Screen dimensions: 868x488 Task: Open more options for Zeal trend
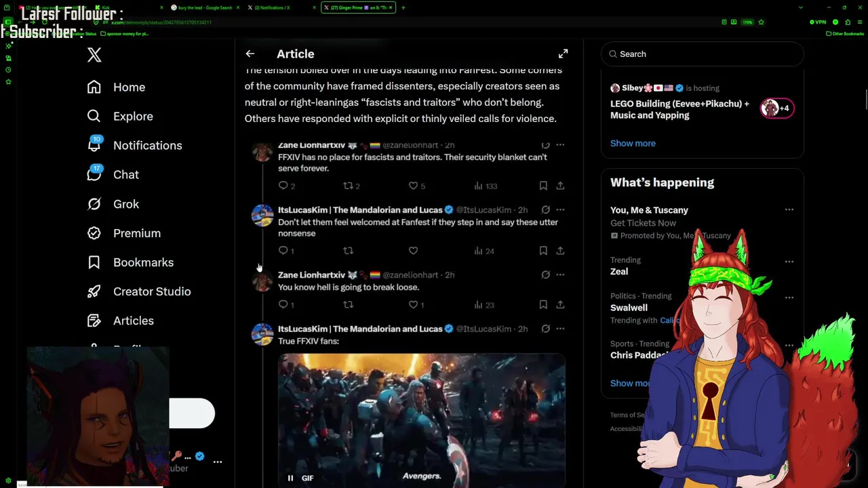[x=789, y=261]
